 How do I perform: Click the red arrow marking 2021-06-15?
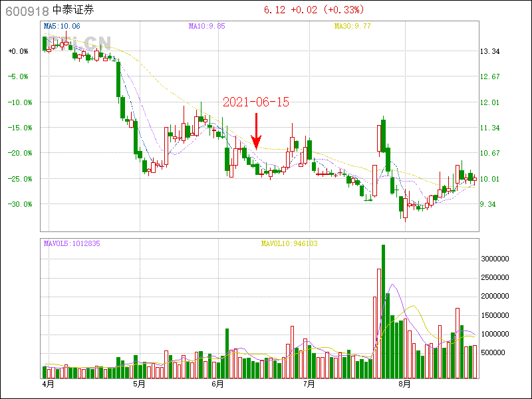(255, 131)
